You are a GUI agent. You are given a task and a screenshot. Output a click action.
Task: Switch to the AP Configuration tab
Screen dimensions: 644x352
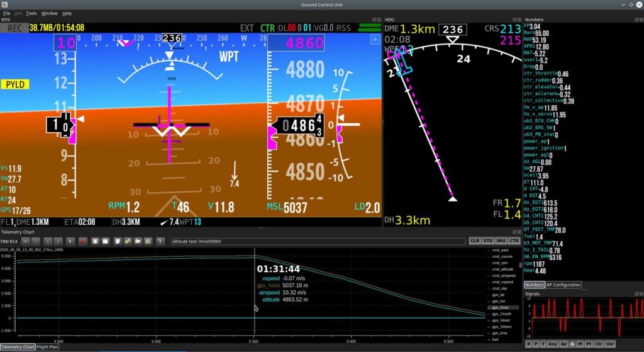pos(563,285)
